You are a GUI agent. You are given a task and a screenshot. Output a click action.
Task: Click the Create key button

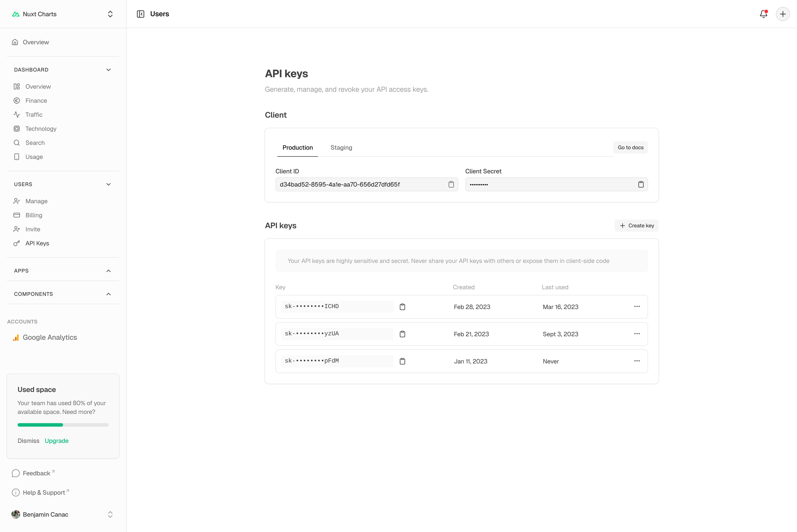(x=636, y=226)
